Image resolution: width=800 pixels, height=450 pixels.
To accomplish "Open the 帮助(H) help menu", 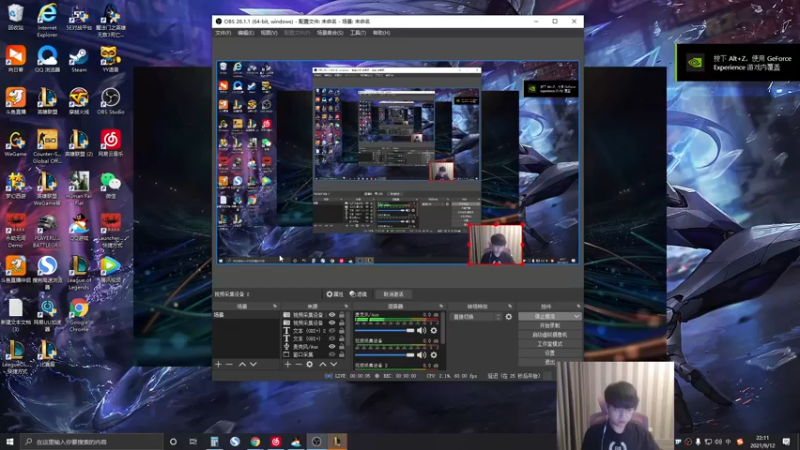I will [381, 33].
